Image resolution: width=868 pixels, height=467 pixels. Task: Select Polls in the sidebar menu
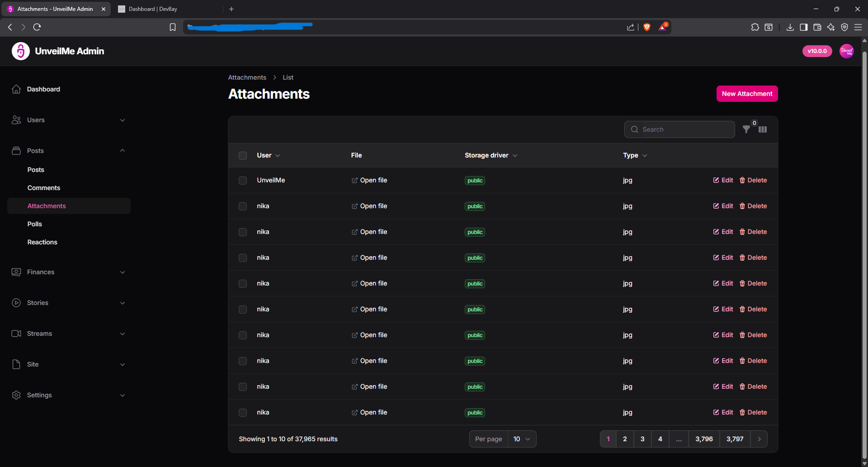[x=34, y=224]
